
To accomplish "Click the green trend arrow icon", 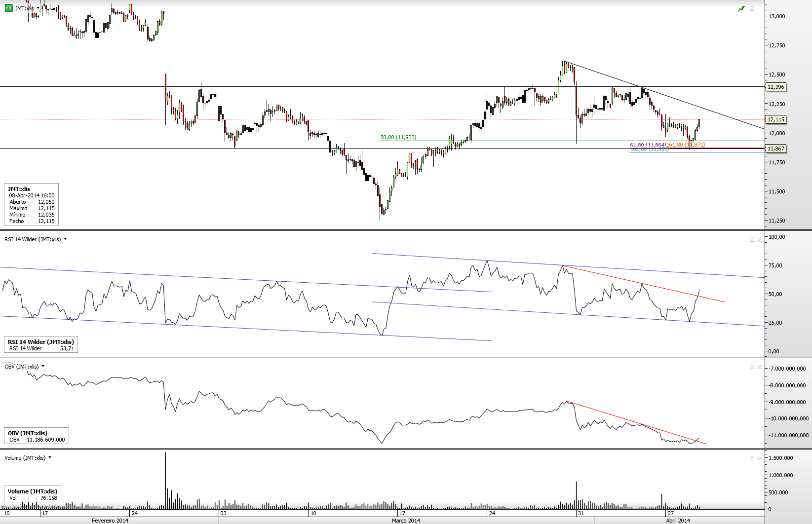I will (741, 9).
